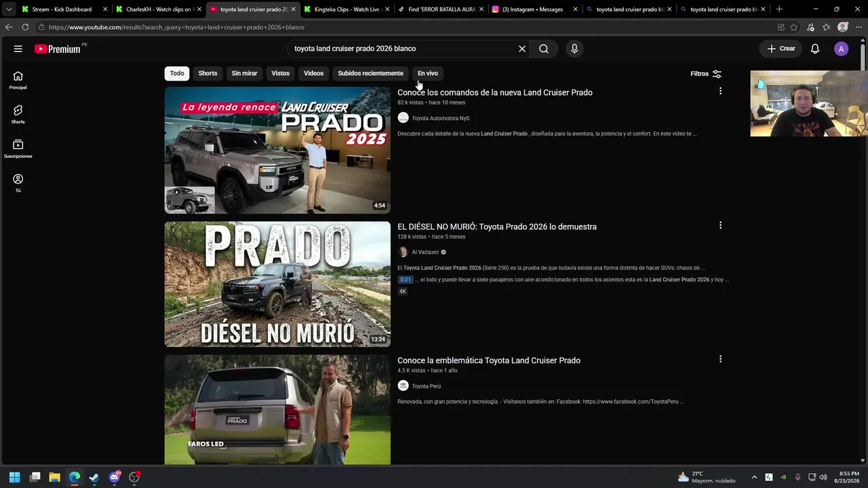Go to YouTube Premium home via the logo
This screenshot has height=488, width=868.
click(x=58, y=49)
